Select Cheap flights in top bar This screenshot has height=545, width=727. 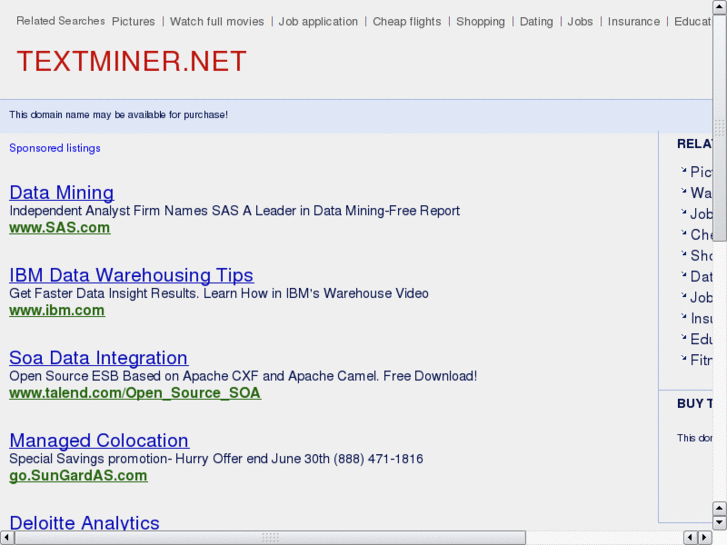[x=407, y=21]
